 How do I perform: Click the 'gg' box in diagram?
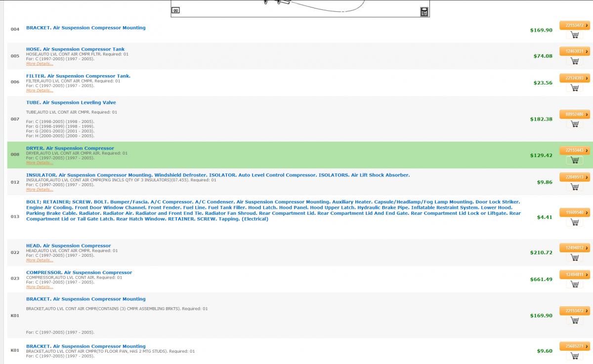click(175, 10)
